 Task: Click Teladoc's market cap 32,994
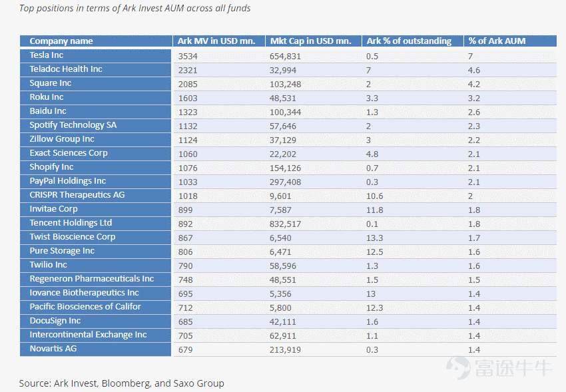(283, 71)
